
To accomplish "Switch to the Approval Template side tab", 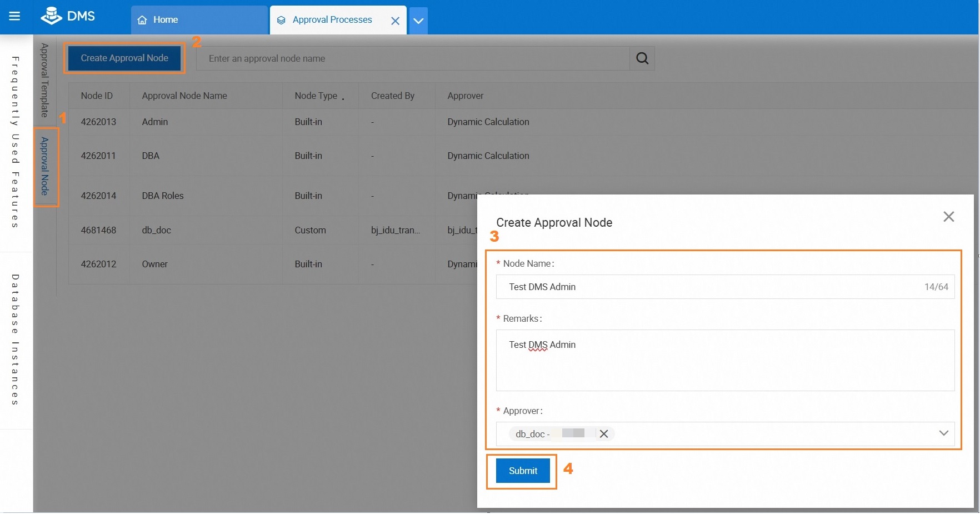I will click(x=45, y=80).
